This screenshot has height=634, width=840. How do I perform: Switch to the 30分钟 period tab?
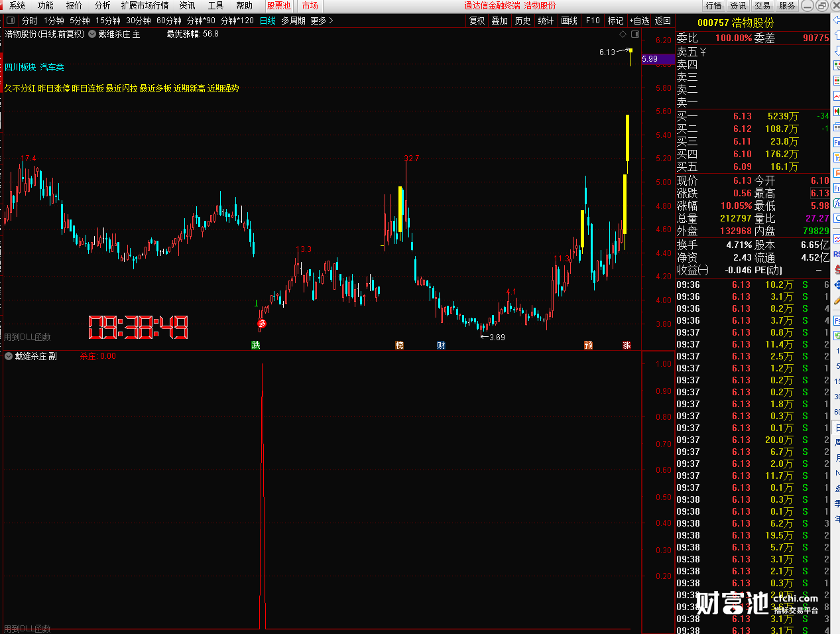point(139,21)
